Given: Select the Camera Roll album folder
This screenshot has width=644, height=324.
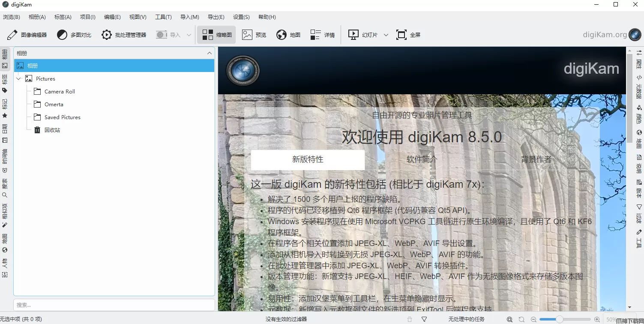Looking at the screenshot, I should (60, 92).
